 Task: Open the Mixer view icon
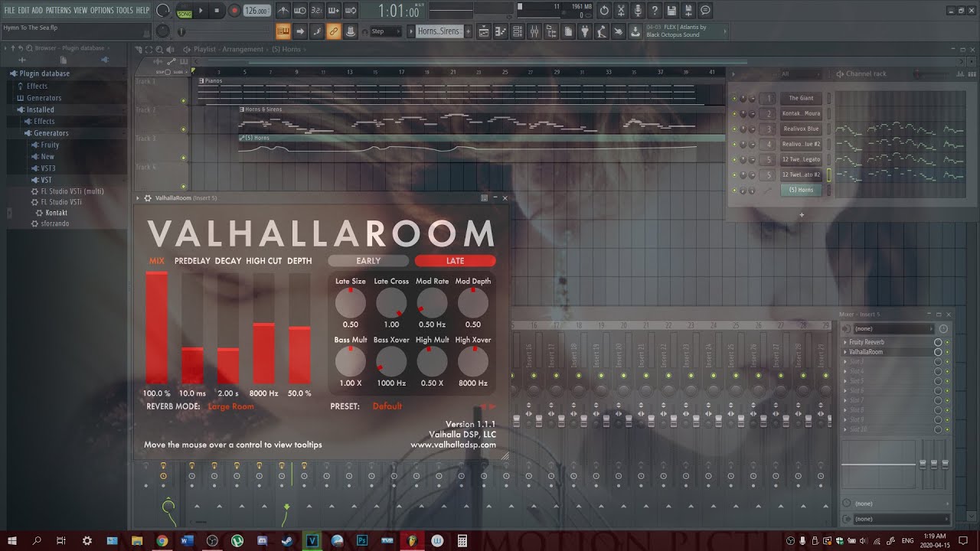(x=534, y=31)
